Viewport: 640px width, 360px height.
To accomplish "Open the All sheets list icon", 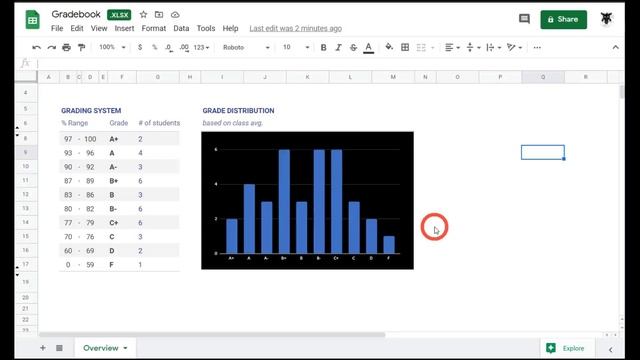I will pyautogui.click(x=60, y=348).
